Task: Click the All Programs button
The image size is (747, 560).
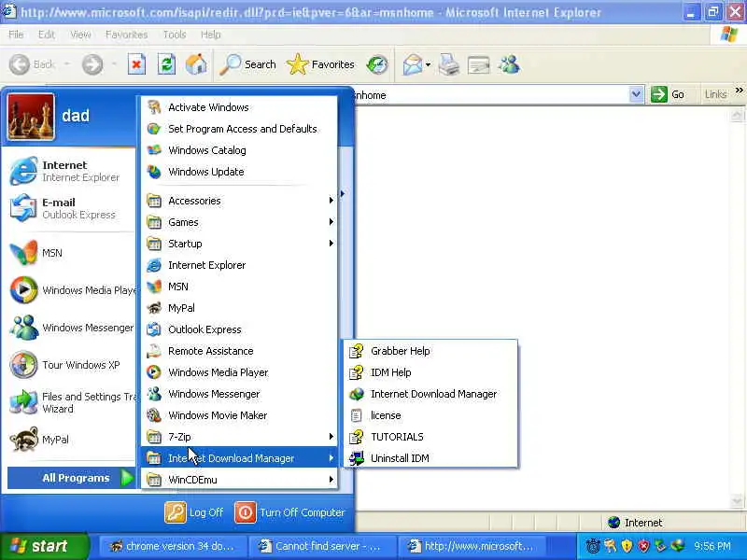Action: click(72, 478)
